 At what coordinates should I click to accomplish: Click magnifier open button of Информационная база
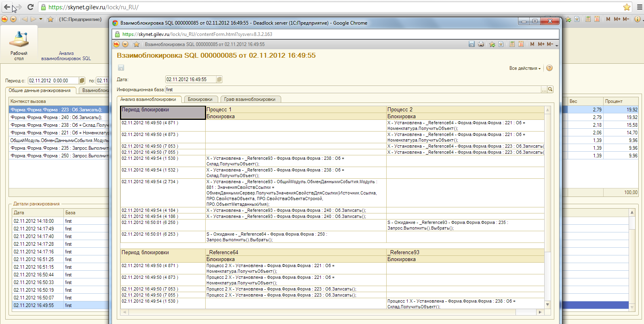click(550, 90)
